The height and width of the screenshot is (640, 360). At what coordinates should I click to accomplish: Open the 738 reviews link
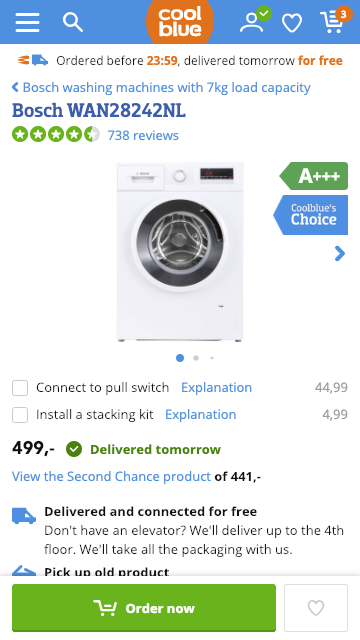(x=143, y=135)
